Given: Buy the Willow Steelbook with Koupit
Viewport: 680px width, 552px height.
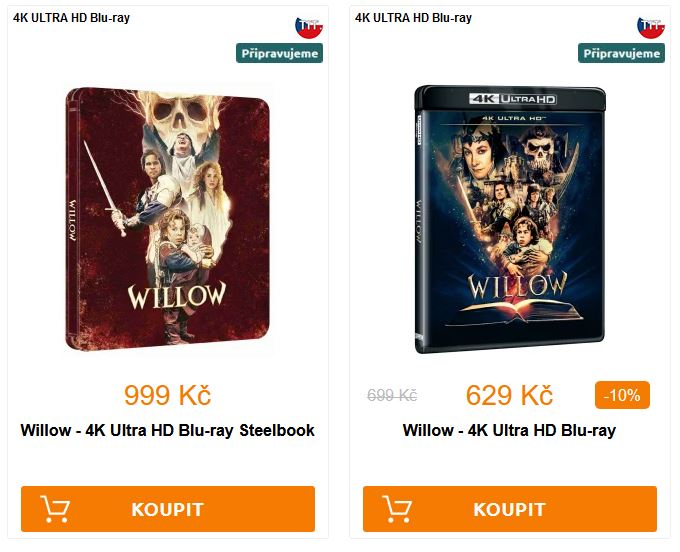Looking at the screenshot, I should (168, 509).
